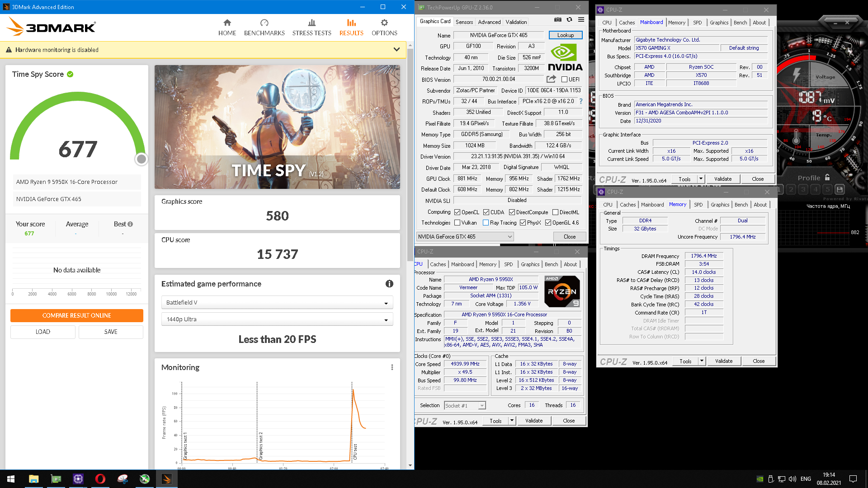Open the Opera browser taskbar icon
The image size is (868, 488).
100,479
